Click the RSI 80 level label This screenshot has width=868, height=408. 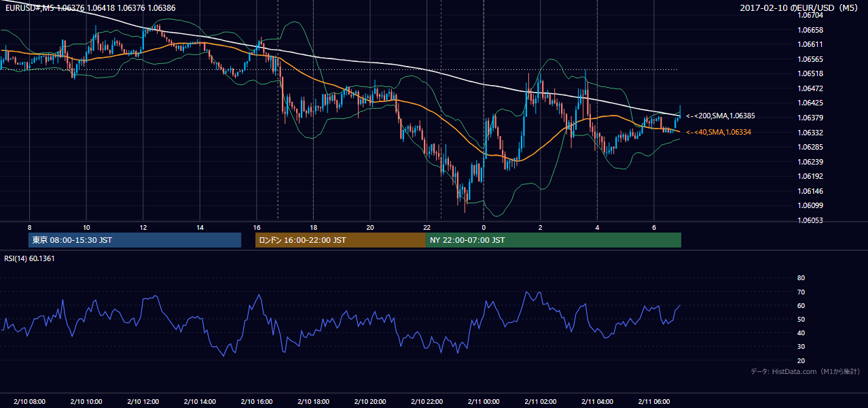[x=801, y=278]
